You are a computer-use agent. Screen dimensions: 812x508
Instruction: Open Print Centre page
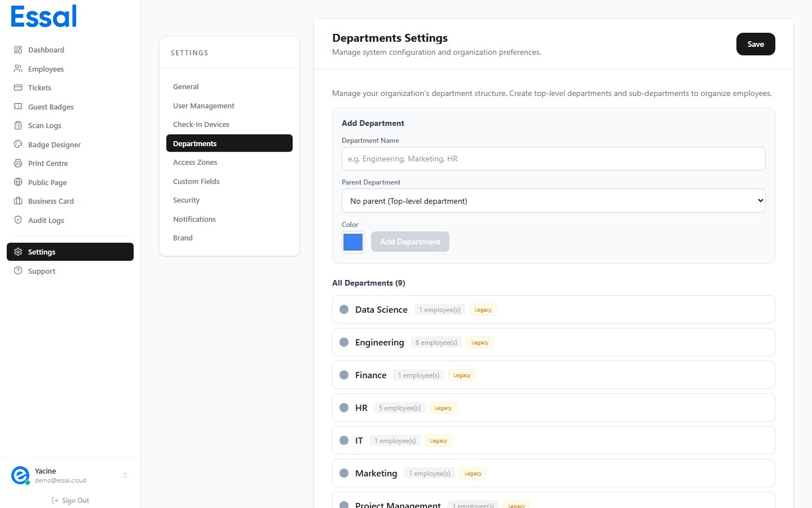(70, 163)
